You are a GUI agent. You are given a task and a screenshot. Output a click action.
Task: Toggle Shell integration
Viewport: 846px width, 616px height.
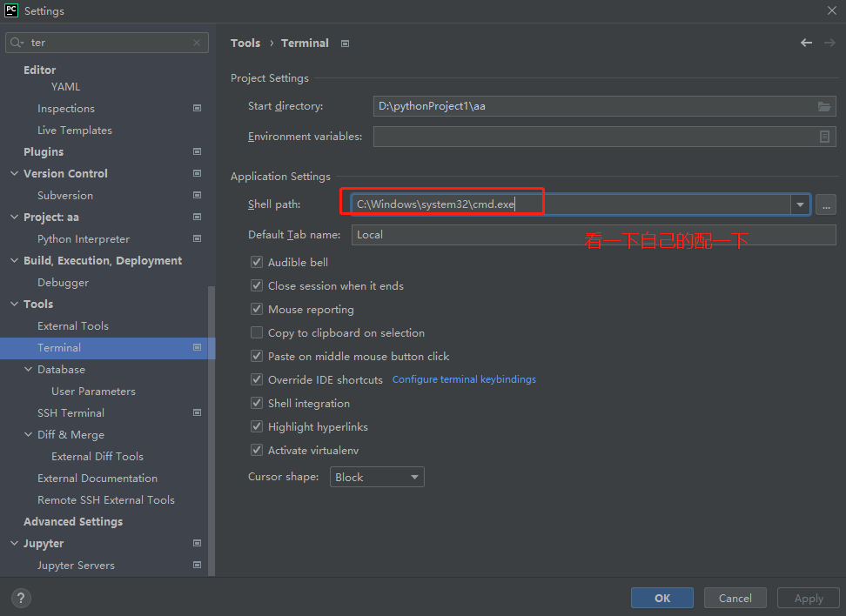[x=257, y=403]
